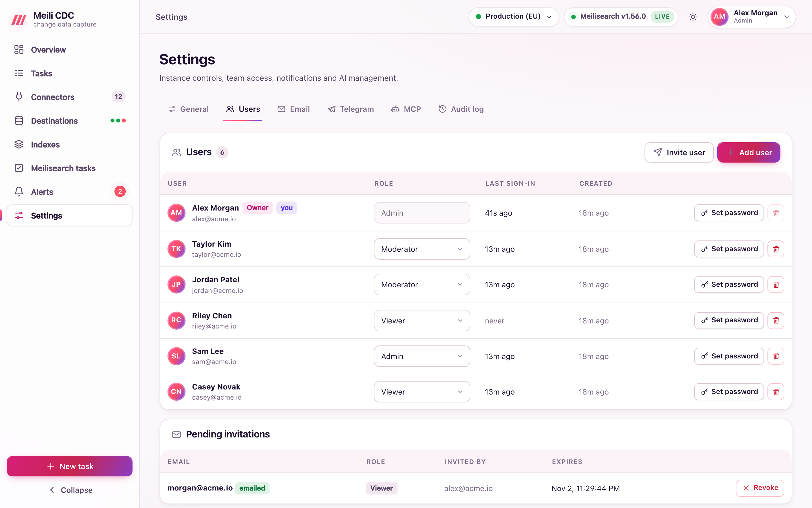Open Destinations in the sidebar

pyautogui.click(x=69, y=121)
